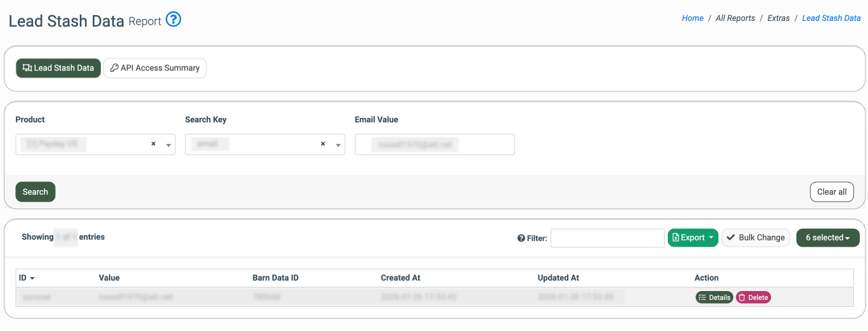Clear the Product selection with its x icon

click(x=153, y=144)
